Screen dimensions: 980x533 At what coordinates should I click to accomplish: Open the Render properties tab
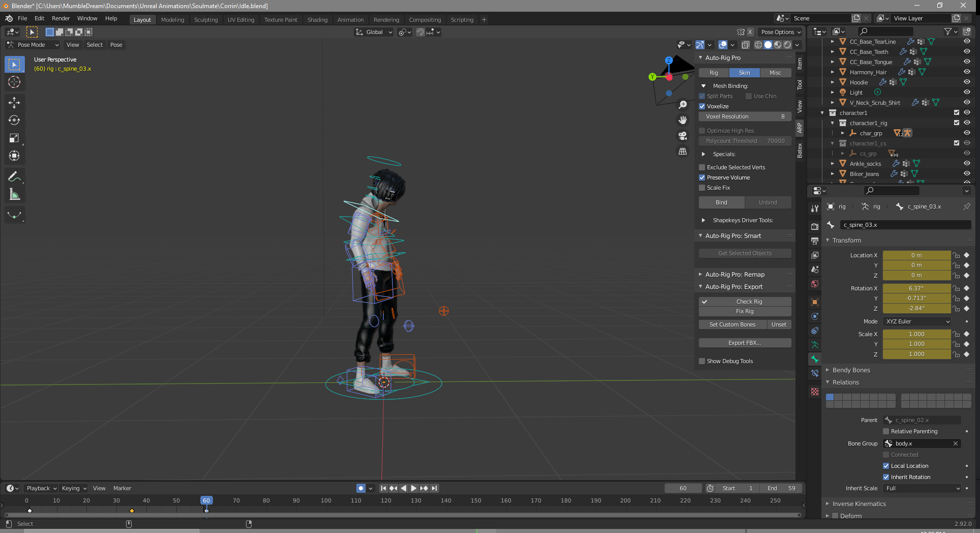(815, 226)
